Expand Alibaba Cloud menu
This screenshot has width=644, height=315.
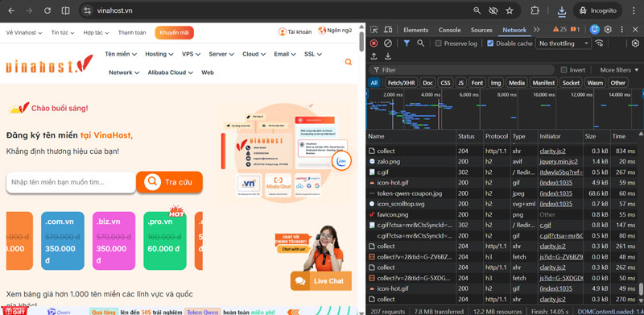point(171,73)
